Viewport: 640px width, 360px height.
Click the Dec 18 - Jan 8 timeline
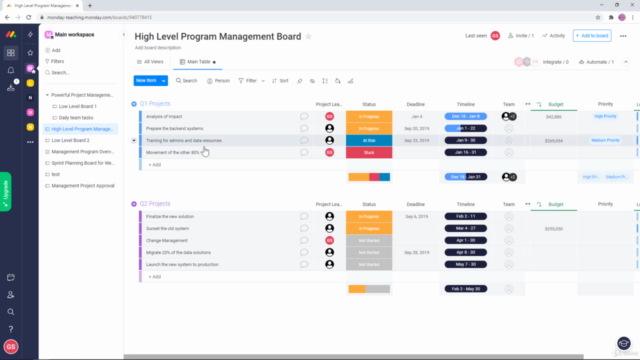465,116
